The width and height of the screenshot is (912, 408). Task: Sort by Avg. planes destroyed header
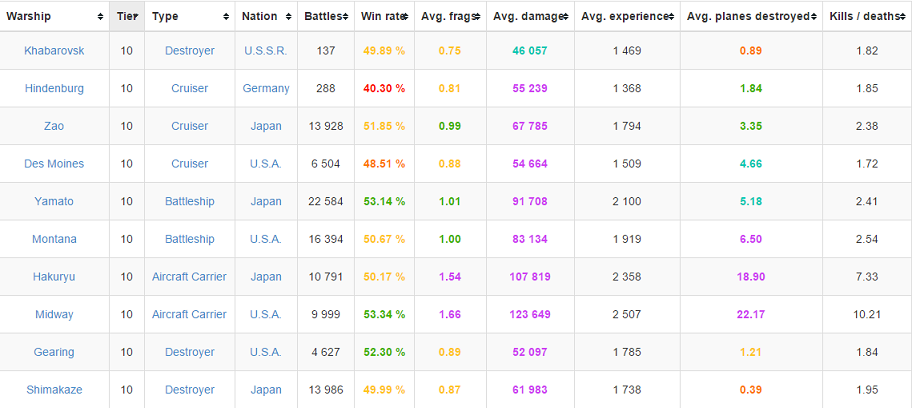coord(751,16)
